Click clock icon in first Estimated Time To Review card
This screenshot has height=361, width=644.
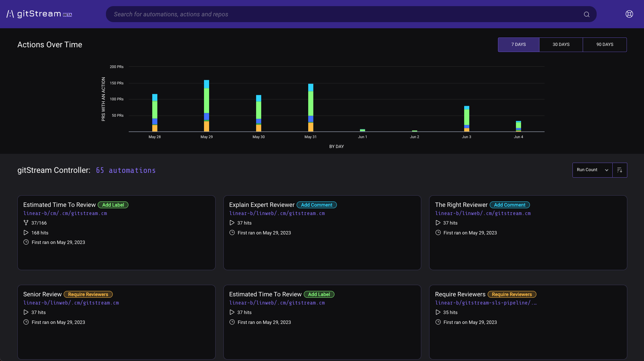pyautogui.click(x=26, y=242)
